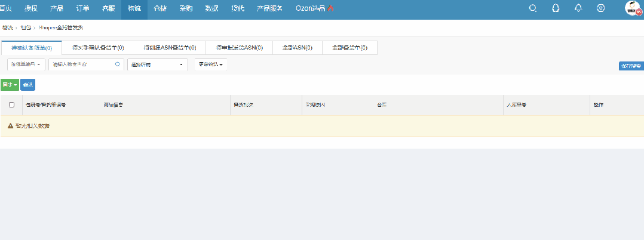Expand the 更多筛选 filter dropdown
Viewport: 644px width, 240px height.
pyautogui.click(x=211, y=64)
